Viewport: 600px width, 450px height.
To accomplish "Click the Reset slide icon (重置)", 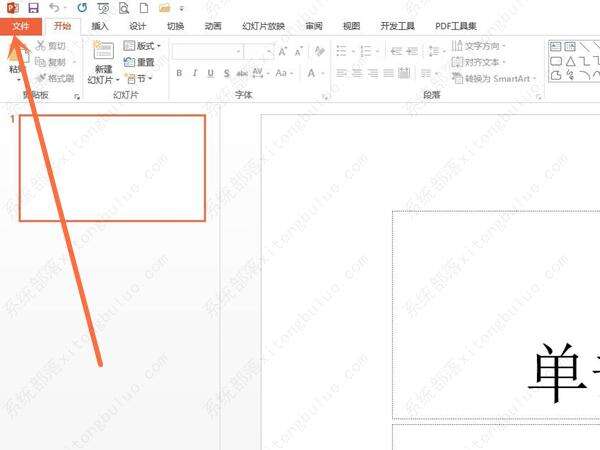I will click(x=129, y=62).
